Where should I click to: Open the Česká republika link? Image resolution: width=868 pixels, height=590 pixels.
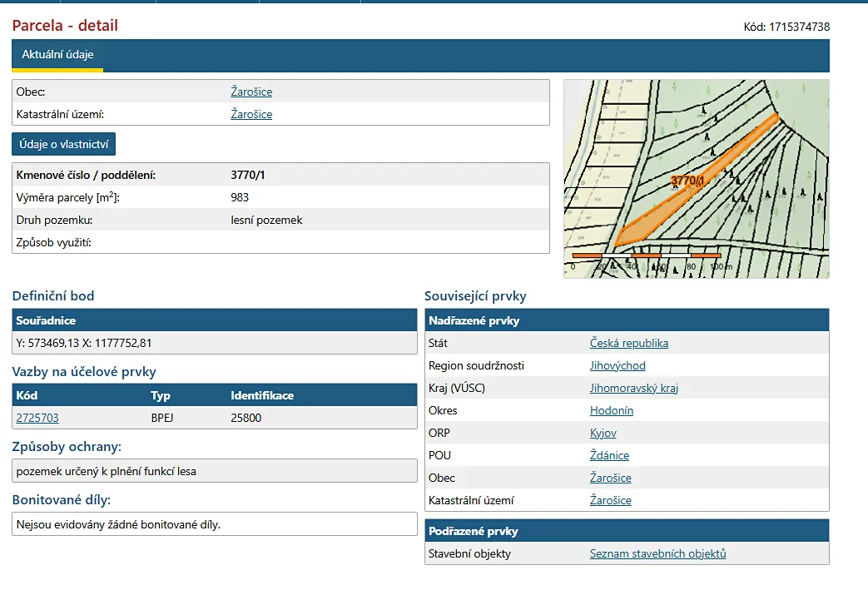click(629, 343)
